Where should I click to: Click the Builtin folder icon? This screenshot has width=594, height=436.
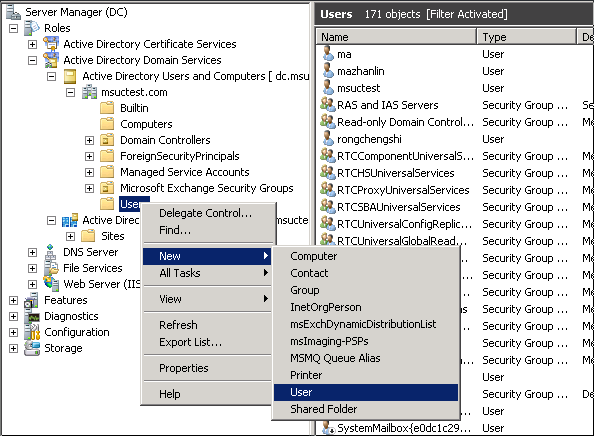point(107,108)
